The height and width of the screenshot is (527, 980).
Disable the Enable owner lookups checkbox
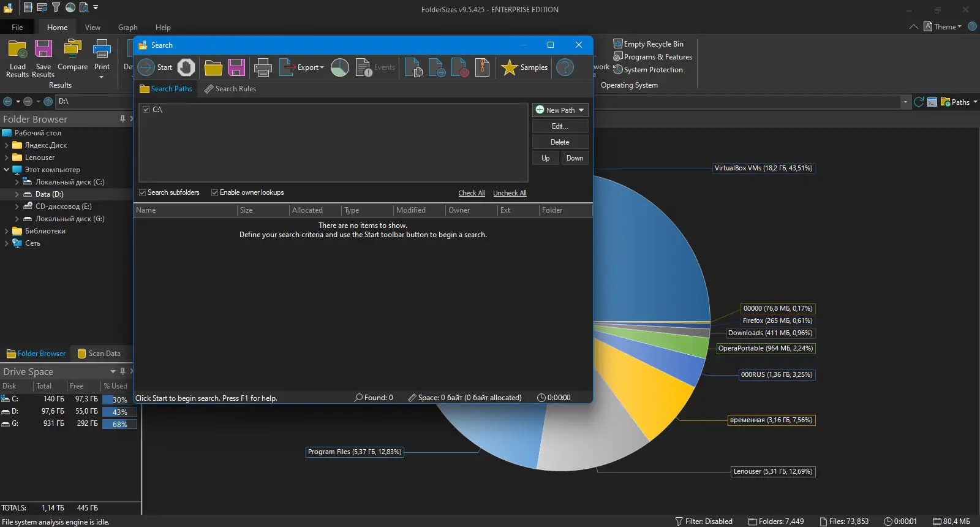pos(215,192)
